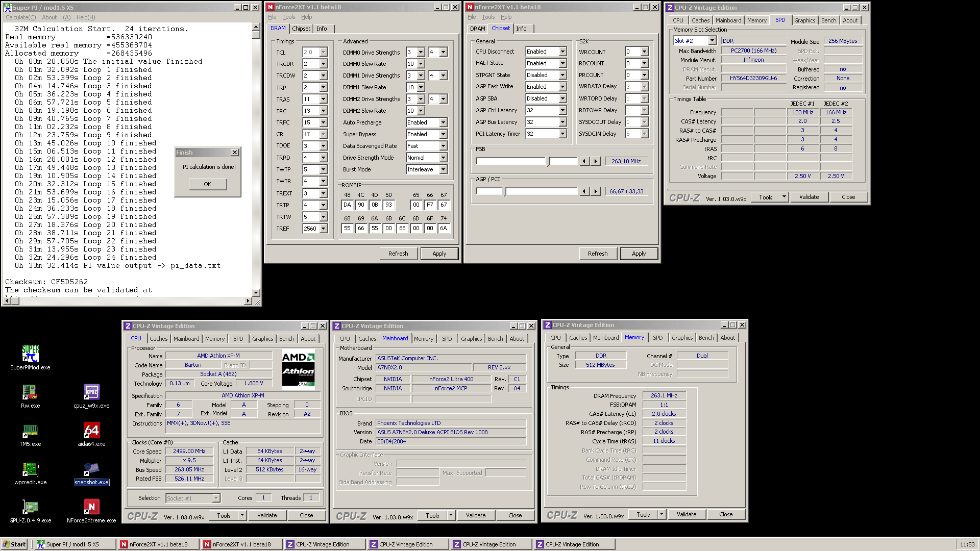The image size is (980, 551).
Task: Open Slot #2 memory slot dropdown
Action: (x=712, y=41)
